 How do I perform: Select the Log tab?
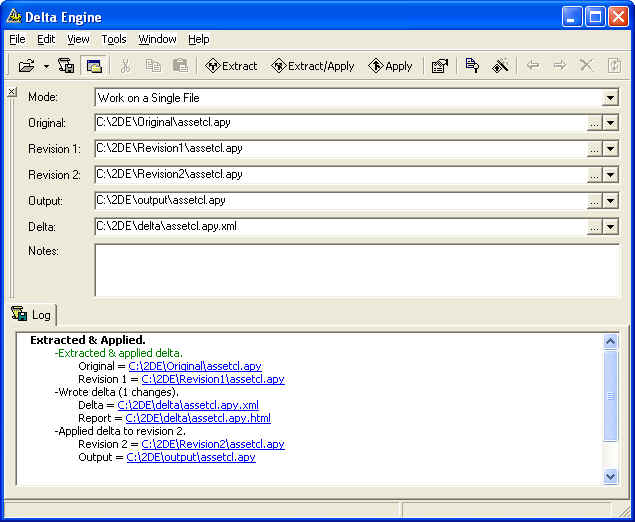32,315
